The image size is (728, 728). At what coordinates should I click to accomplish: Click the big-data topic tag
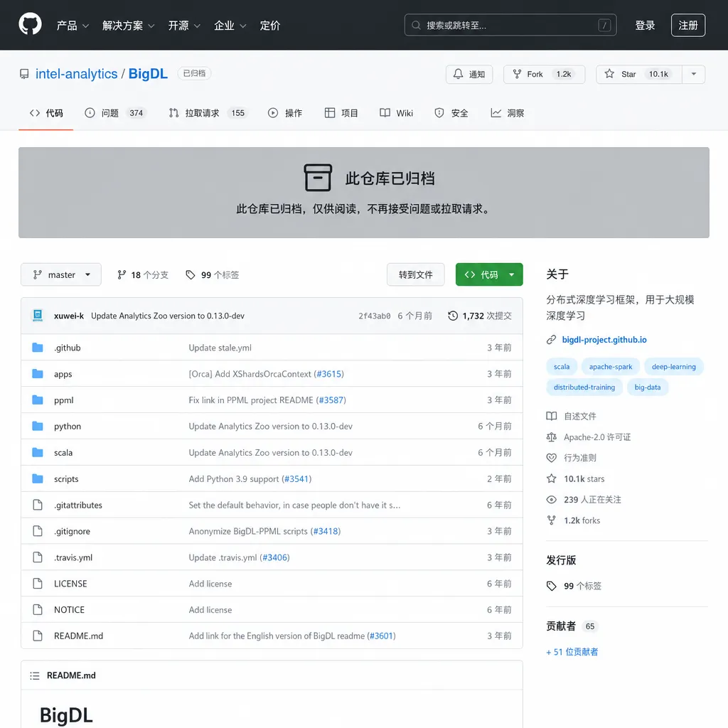tap(647, 387)
